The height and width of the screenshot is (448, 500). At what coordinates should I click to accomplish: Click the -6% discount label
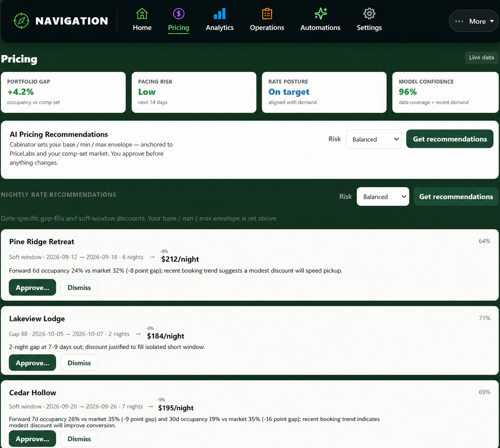(x=150, y=328)
